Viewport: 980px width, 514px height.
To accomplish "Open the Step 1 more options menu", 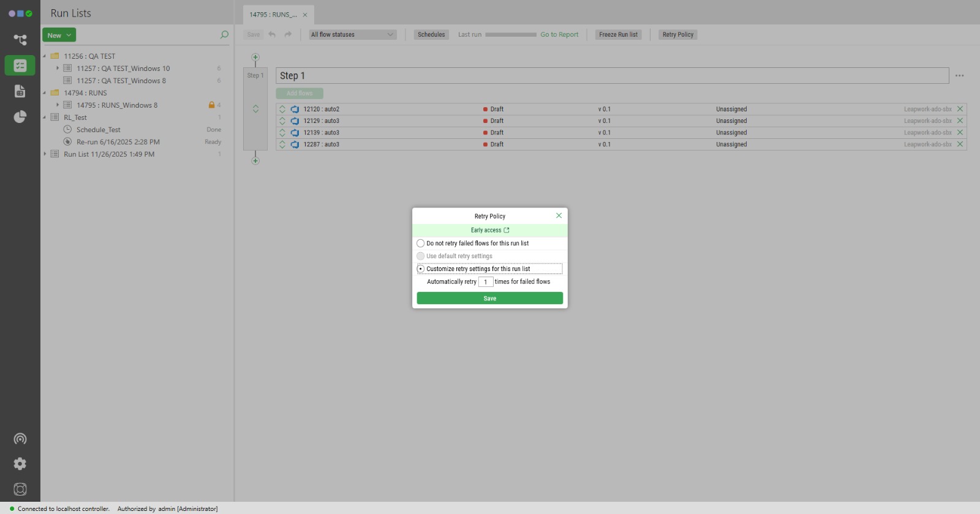I will coord(959,76).
